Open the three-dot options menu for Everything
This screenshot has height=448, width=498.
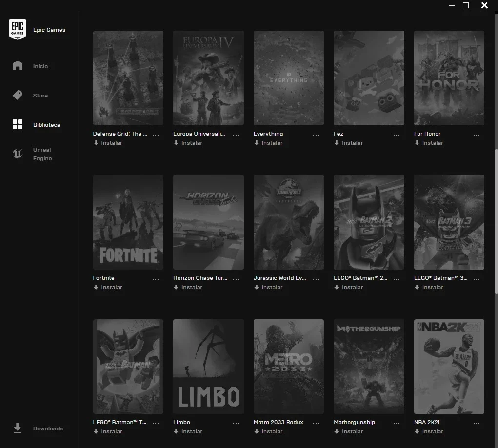tap(316, 135)
